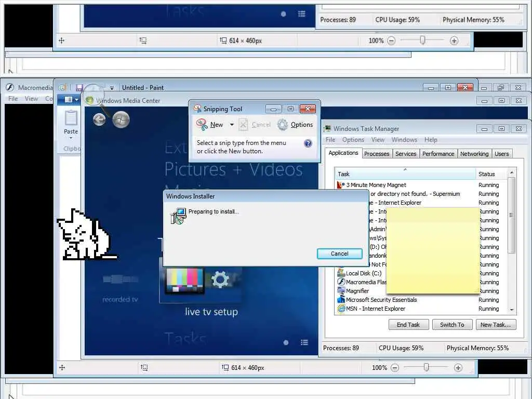Click the Media Center back arrow button
The height and width of the screenshot is (399, 532).
(99, 119)
